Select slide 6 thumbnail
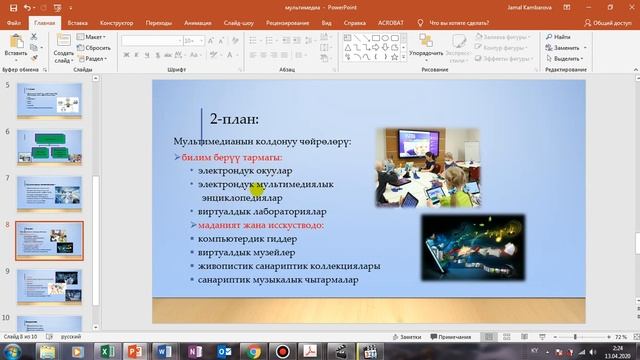640x360 pixels. [49, 147]
